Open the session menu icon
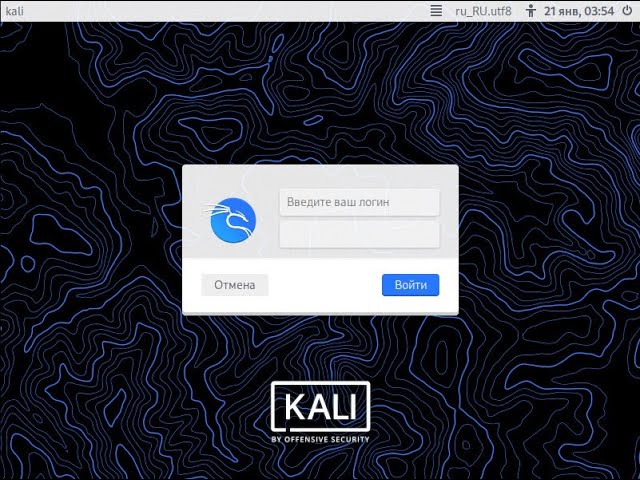640x480 pixels. (x=436, y=11)
